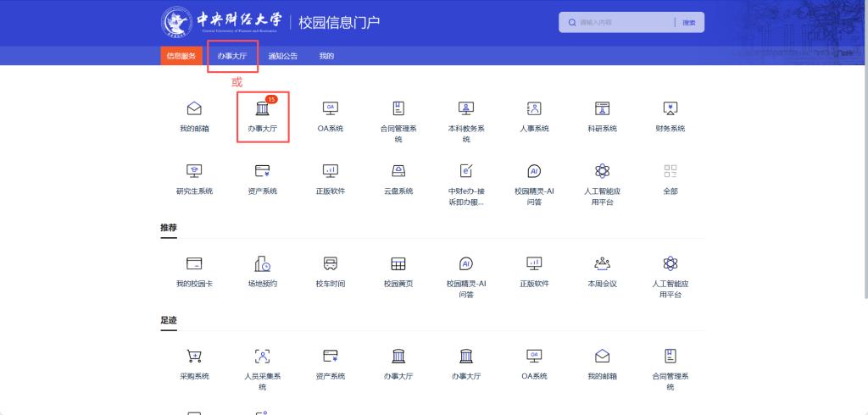
Task: Click the 搜索 search button
Action: 688,22
